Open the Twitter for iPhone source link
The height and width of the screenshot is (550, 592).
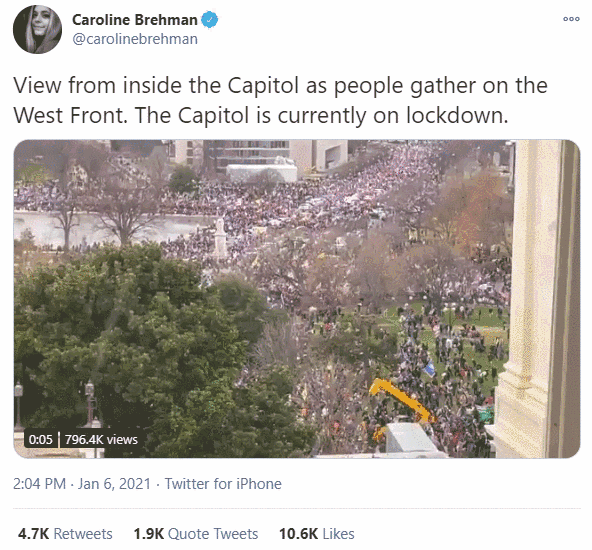click(223, 484)
